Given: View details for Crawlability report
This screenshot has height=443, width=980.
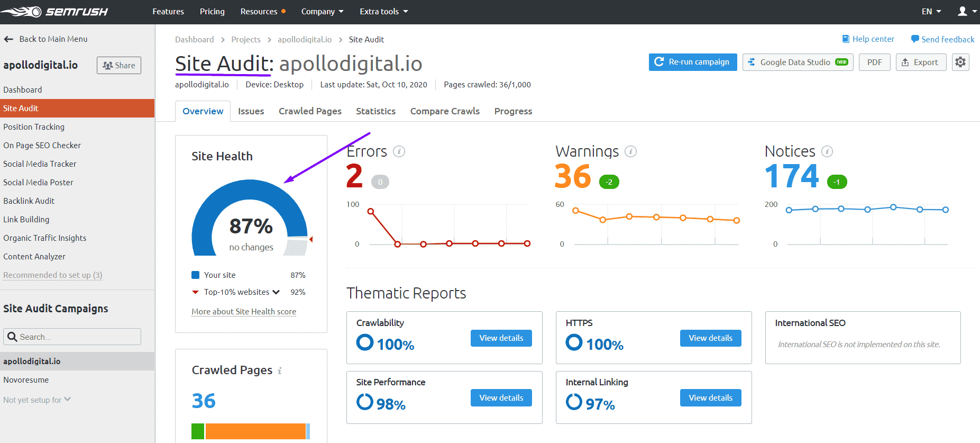Looking at the screenshot, I should tap(501, 338).
